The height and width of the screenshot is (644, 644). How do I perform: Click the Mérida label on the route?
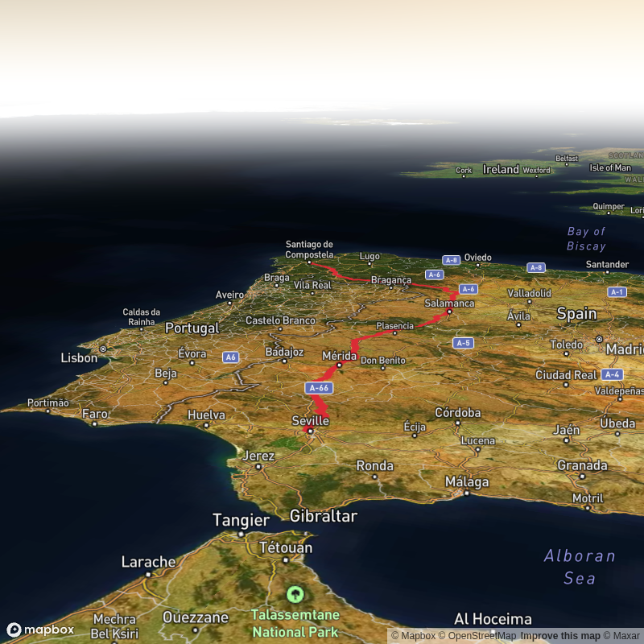click(x=338, y=355)
